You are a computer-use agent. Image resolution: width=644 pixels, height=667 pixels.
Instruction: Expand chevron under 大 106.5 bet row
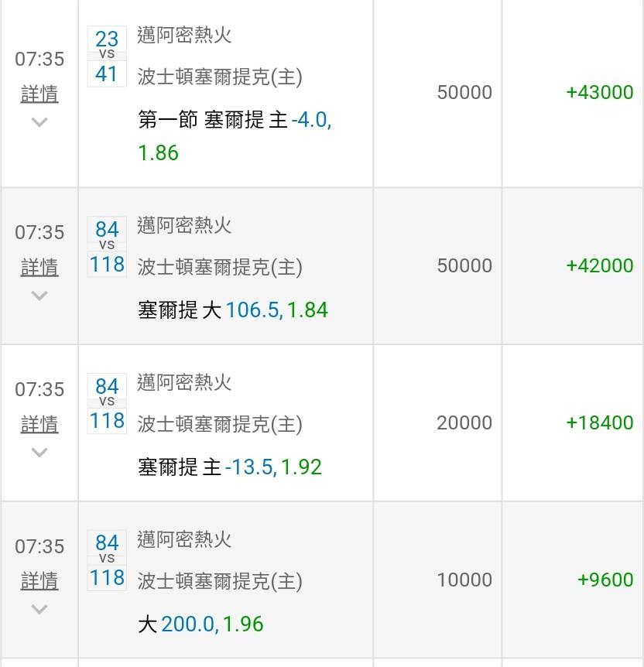(x=39, y=296)
